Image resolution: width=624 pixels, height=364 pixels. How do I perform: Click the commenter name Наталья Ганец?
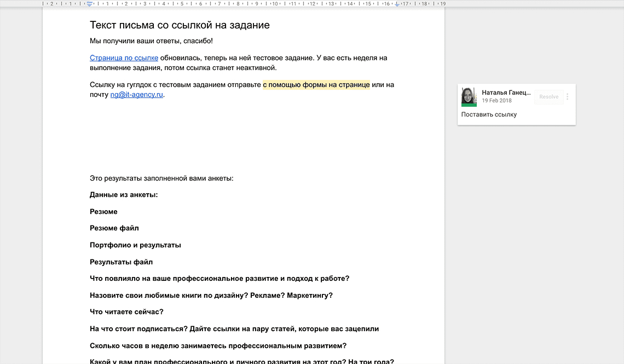pyautogui.click(x=506, y=93)
